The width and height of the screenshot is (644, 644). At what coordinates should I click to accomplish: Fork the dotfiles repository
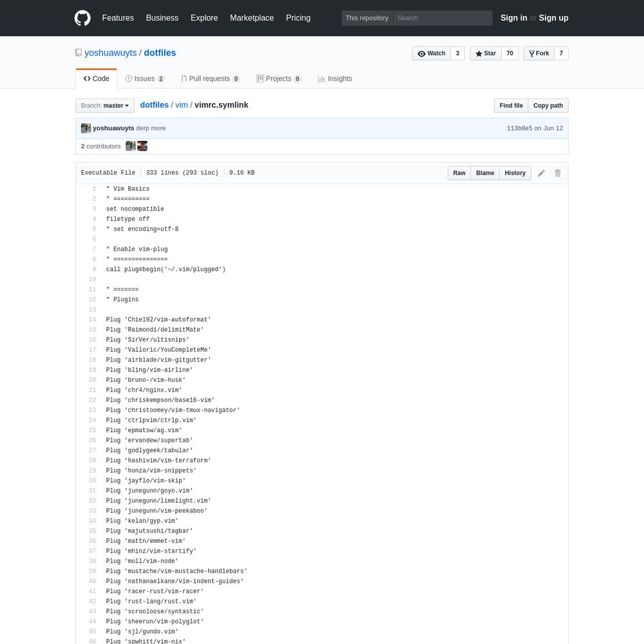[539, 53]
